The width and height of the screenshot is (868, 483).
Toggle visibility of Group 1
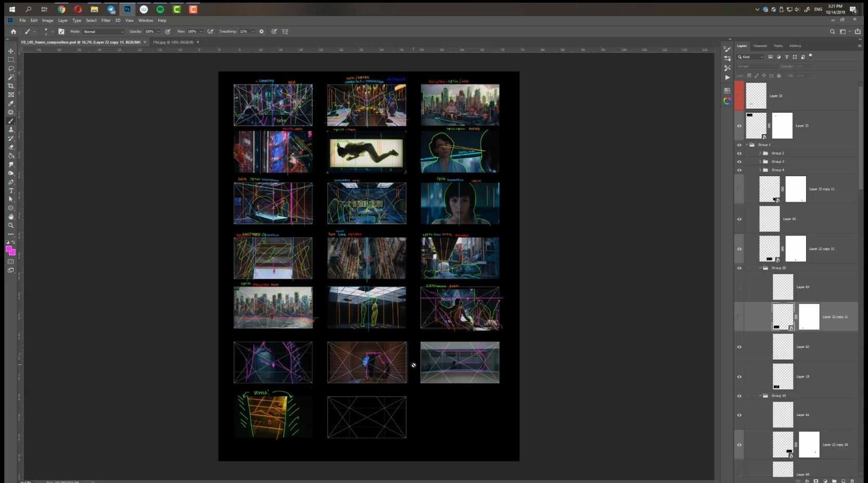[739, 145]
